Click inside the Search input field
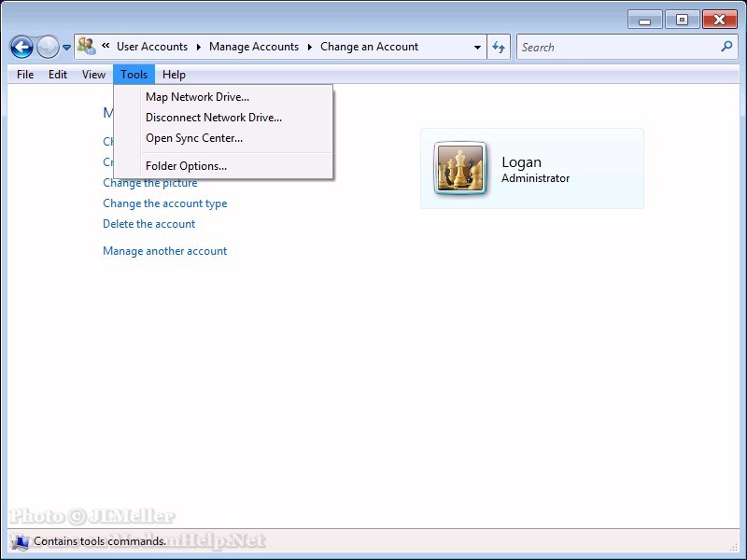 (616, 47)
